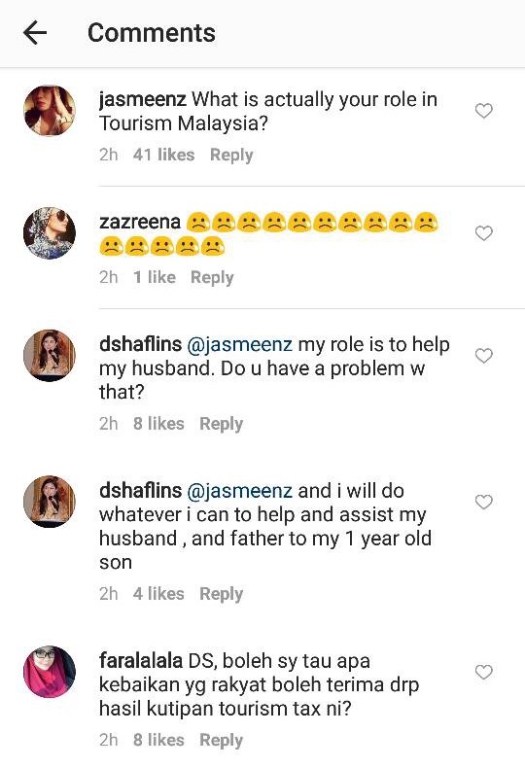The image size is (525, 768).
Task: Go back using the arrow icon
Action: point(35,33)
